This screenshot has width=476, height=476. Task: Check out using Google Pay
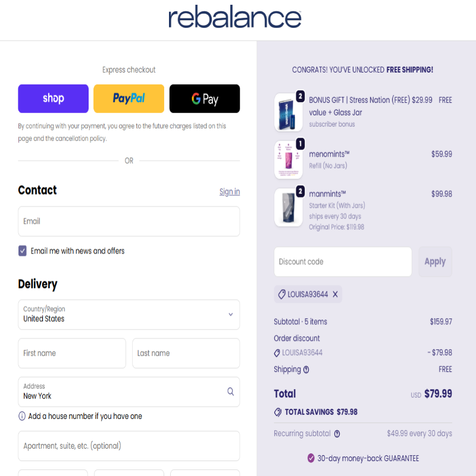pos(204,99)
